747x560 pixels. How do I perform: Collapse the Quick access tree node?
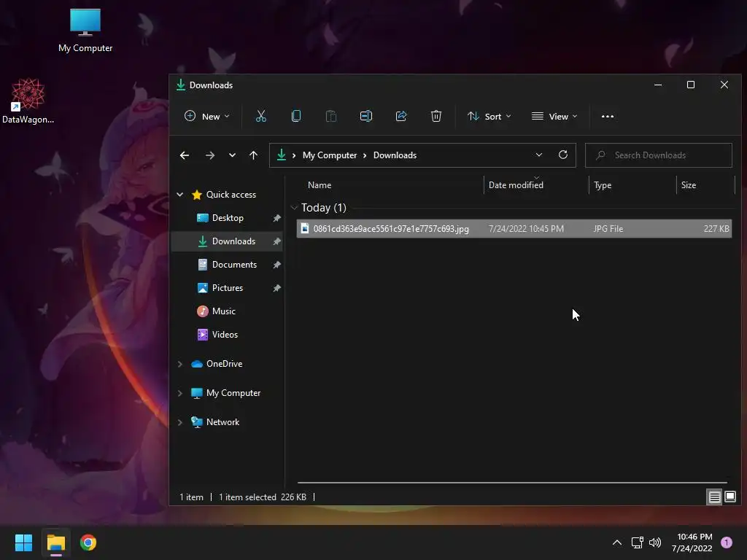coord(180,194)
